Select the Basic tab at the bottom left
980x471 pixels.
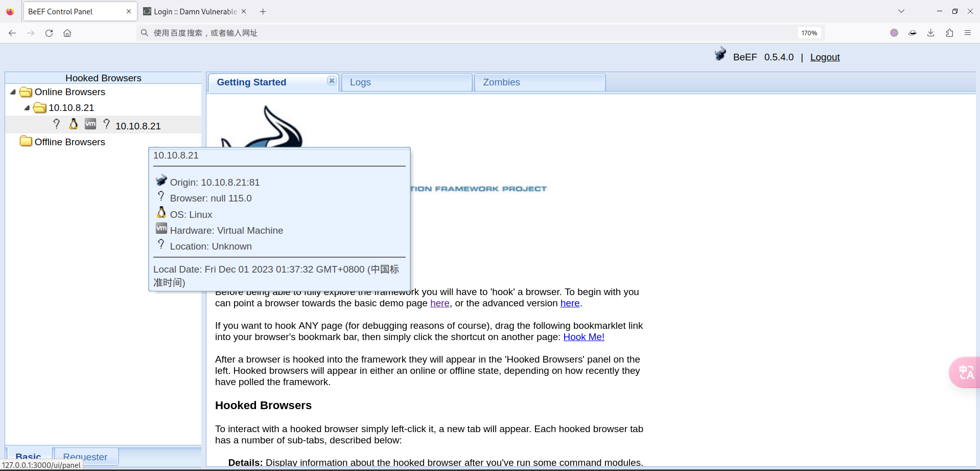click(x=29, y=457)
